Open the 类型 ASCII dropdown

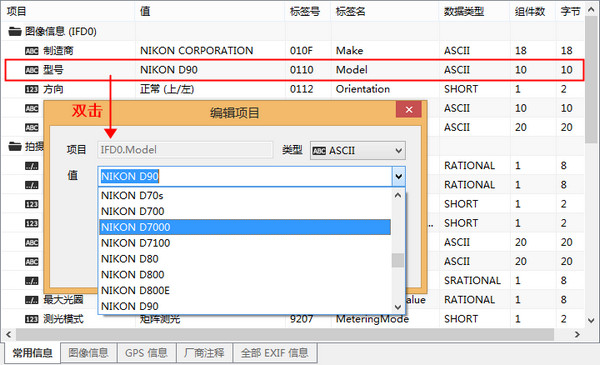[398, 151]
